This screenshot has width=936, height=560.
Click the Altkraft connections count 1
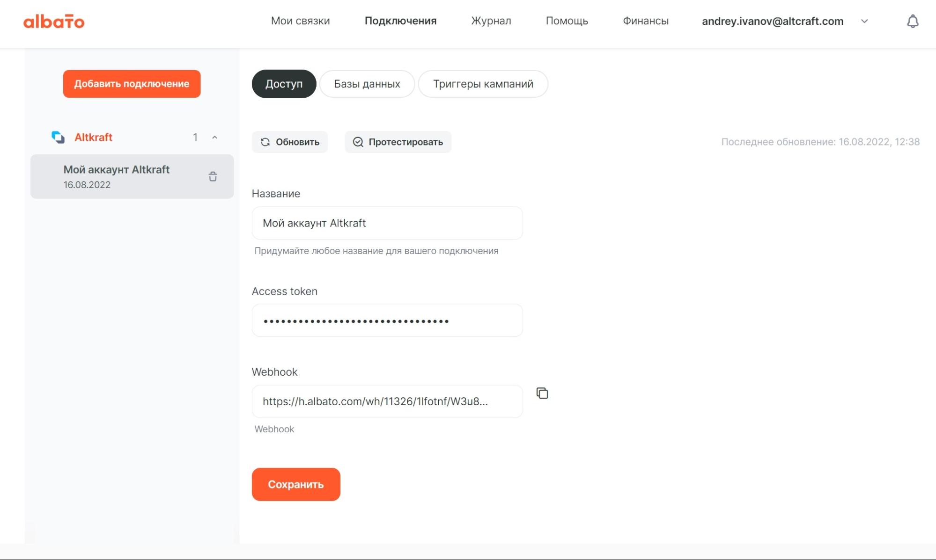[x=195, y=137]
